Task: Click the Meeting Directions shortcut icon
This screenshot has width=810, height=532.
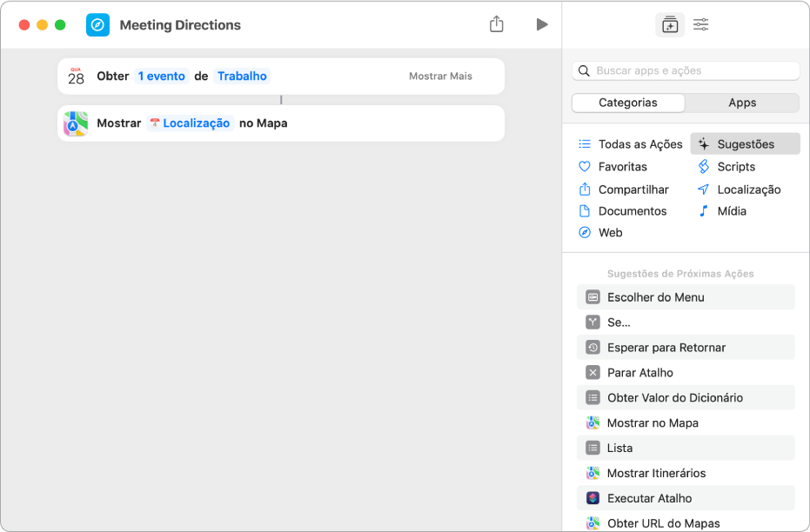Action: click(x=98, y=25)
